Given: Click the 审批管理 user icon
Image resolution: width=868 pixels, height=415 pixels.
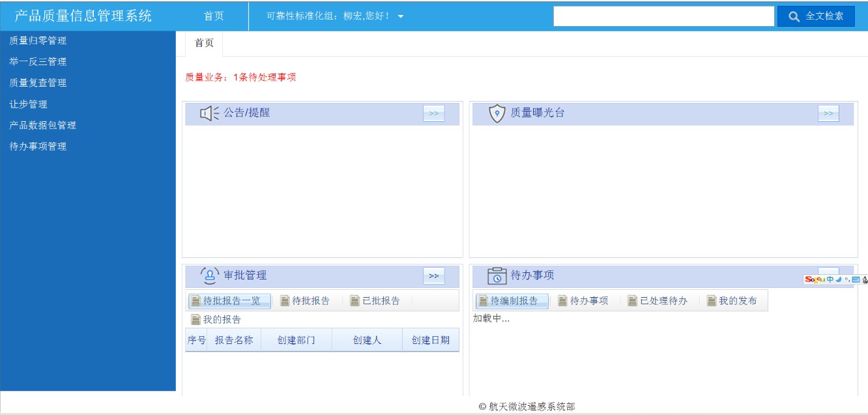Looking at the screenshot, I should point(209,276).
